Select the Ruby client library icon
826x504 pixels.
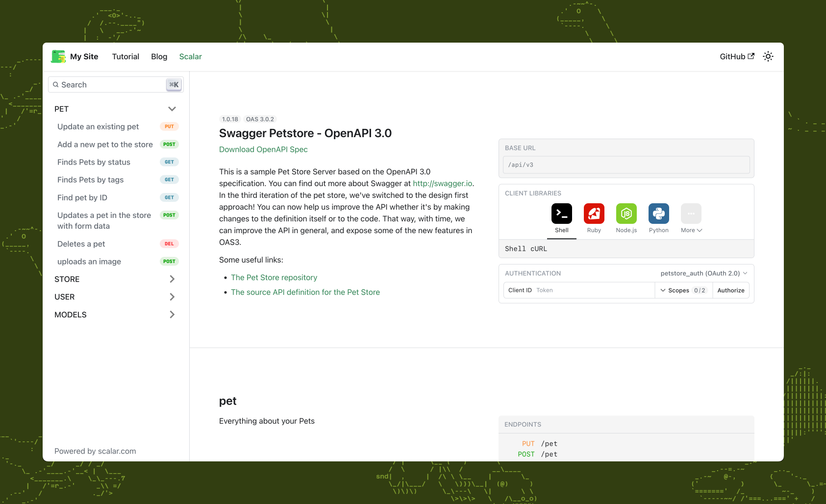tap(594, 214)
